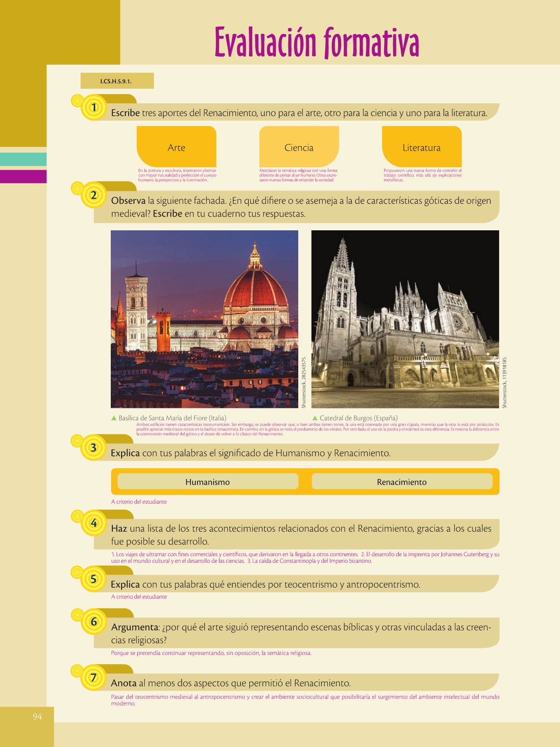Click the Literatura answer box
The image size is (560, 747).
click(421, 147)
